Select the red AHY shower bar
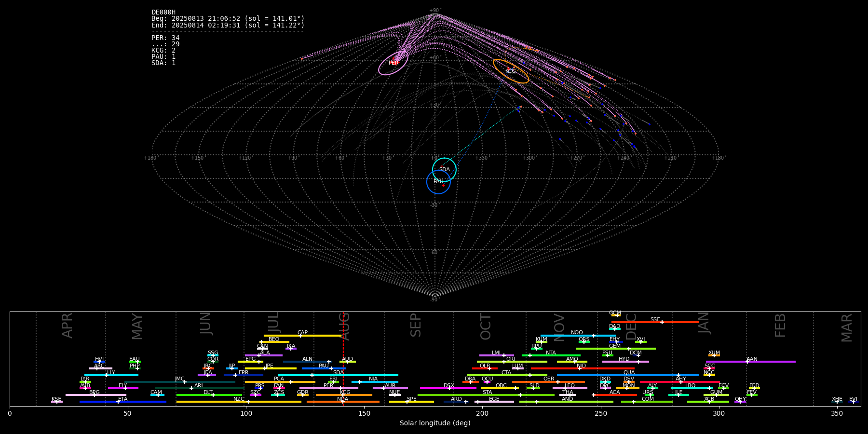Viewport: 868px width, 434px height. pos(680,382)
